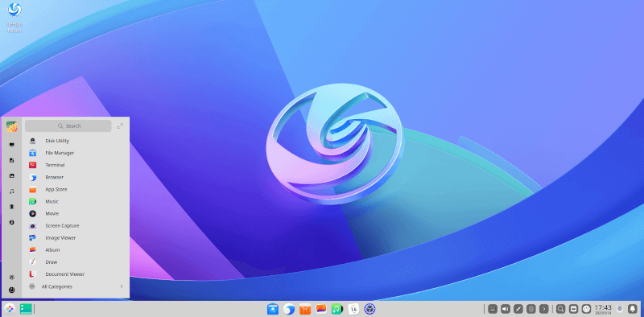Click the Bluetooth tray icon
The height and width of the screenshot is (317, 644).
[x=531, y=309]
